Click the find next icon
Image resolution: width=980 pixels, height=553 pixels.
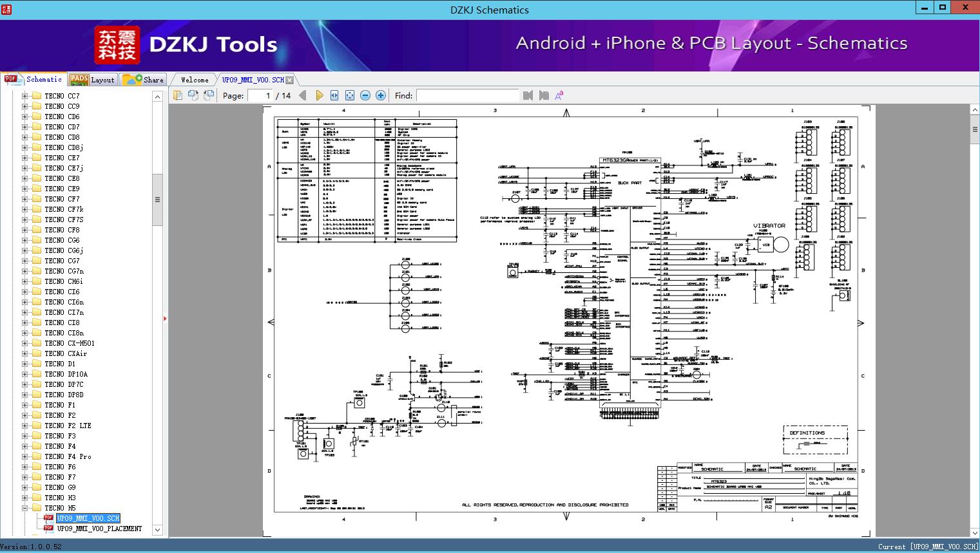544,95
